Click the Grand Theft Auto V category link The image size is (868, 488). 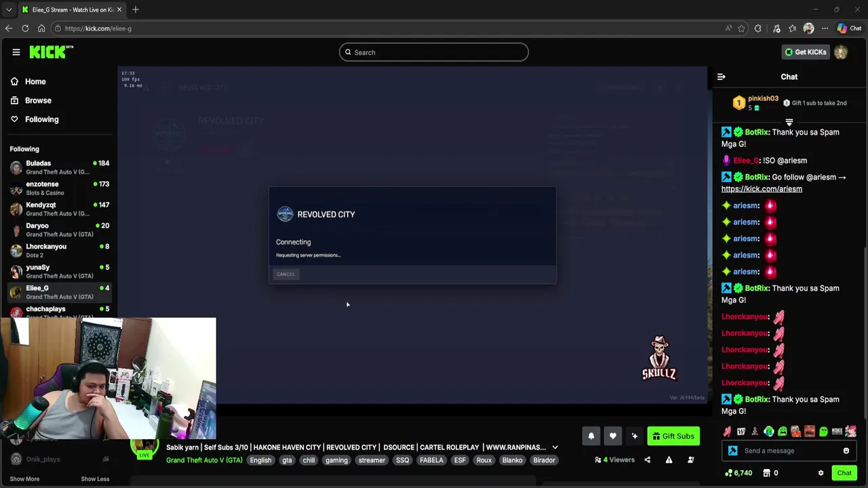click(204, 460)
